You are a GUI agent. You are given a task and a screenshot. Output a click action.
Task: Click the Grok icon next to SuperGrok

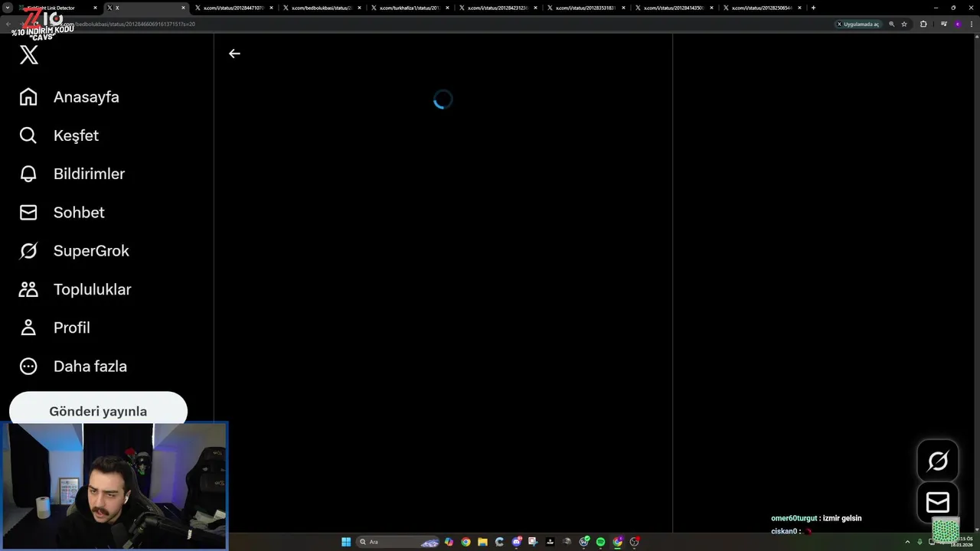tap(28, 251)
